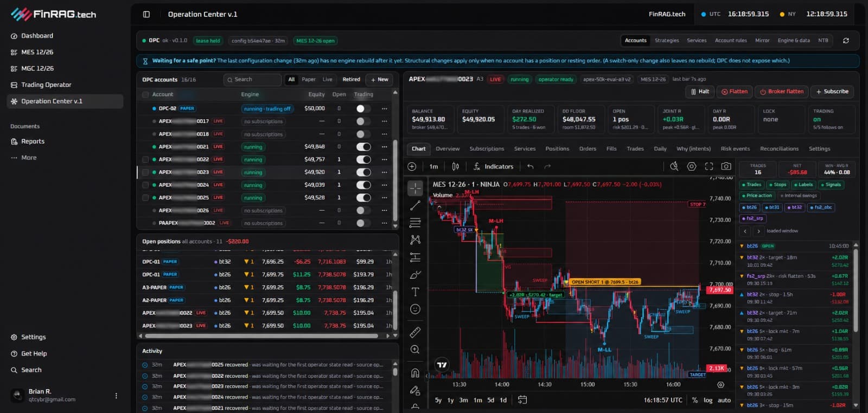Redo the chart action

[547, 167]
